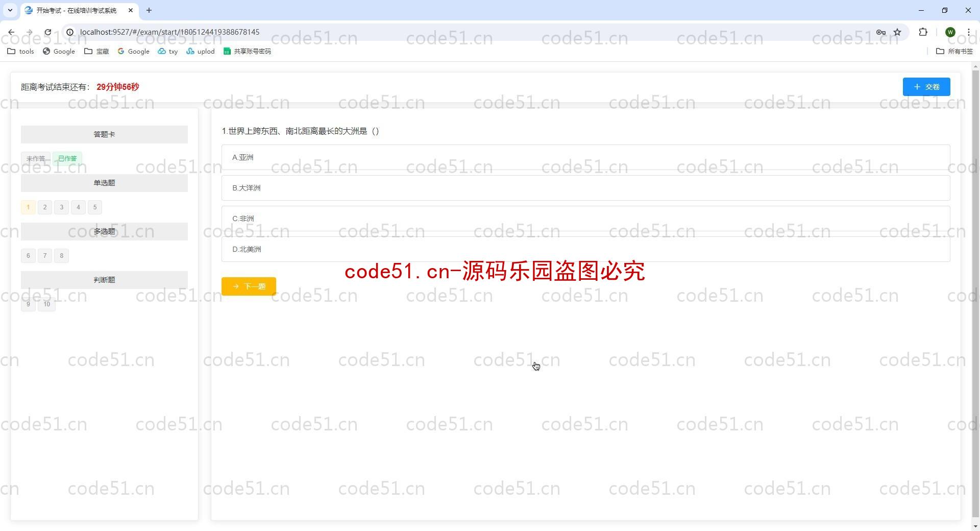Screen dimensions: 980x531
Task: Open the 所有书签 folder
Action: [954, 52]
